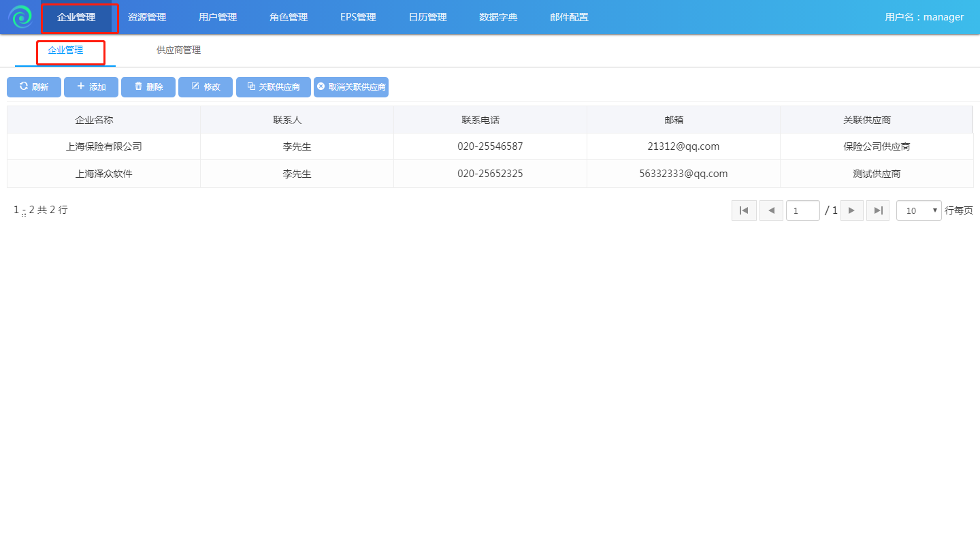Image resolution: width=980 pixels, height=536 pixels.
Task: Click the modify (修改) edit button
Action: coord(206,87)
